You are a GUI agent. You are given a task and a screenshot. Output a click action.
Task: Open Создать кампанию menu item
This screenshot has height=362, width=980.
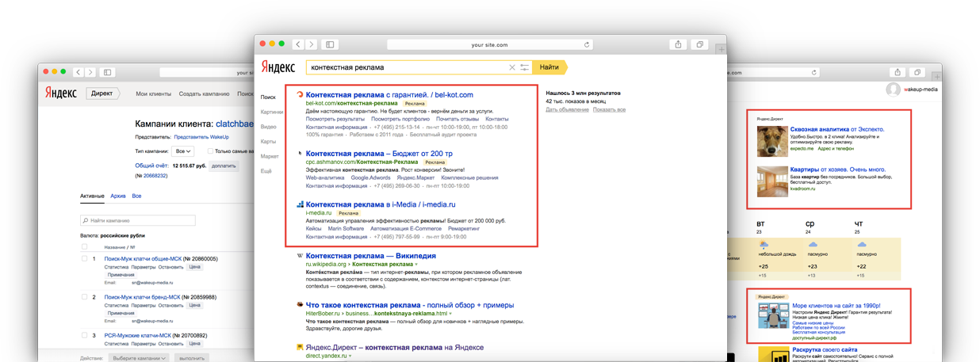pos(204,93)
